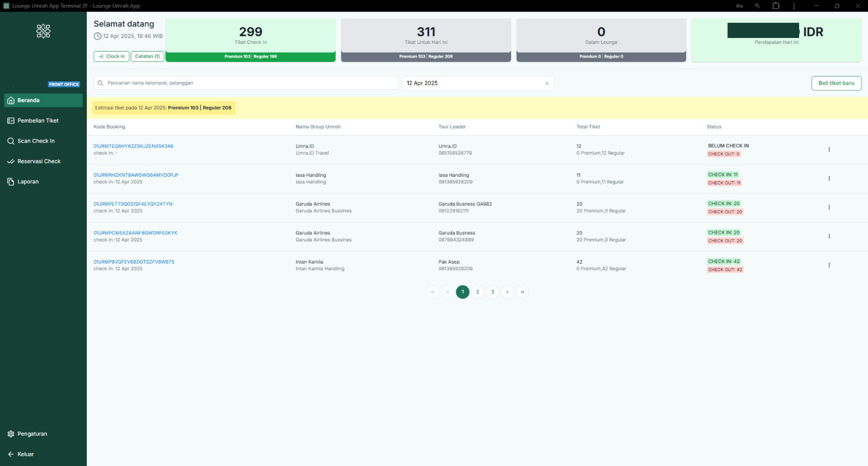The image size is (868, 466).
Task: Open three-dot menu for Iasa Handling row
Action: click(829, 178)
